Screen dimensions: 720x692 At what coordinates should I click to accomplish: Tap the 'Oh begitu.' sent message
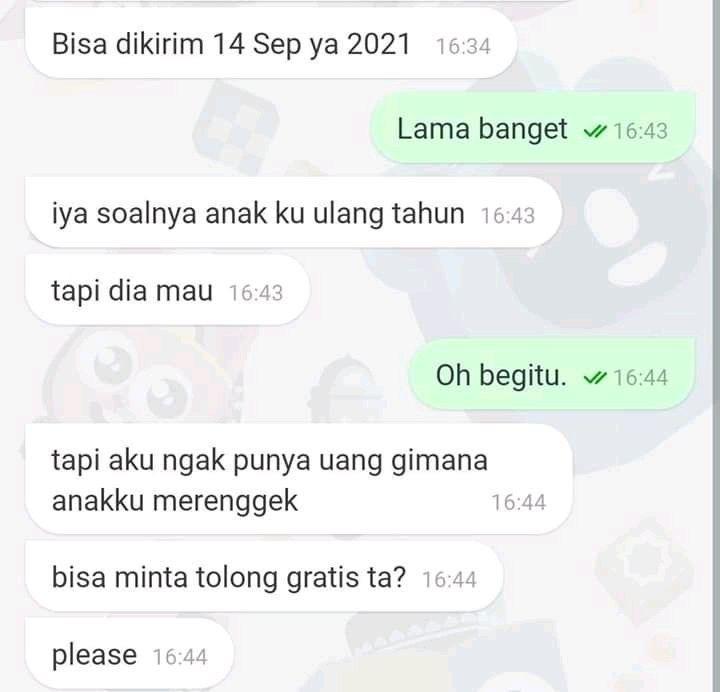(551, 375)
